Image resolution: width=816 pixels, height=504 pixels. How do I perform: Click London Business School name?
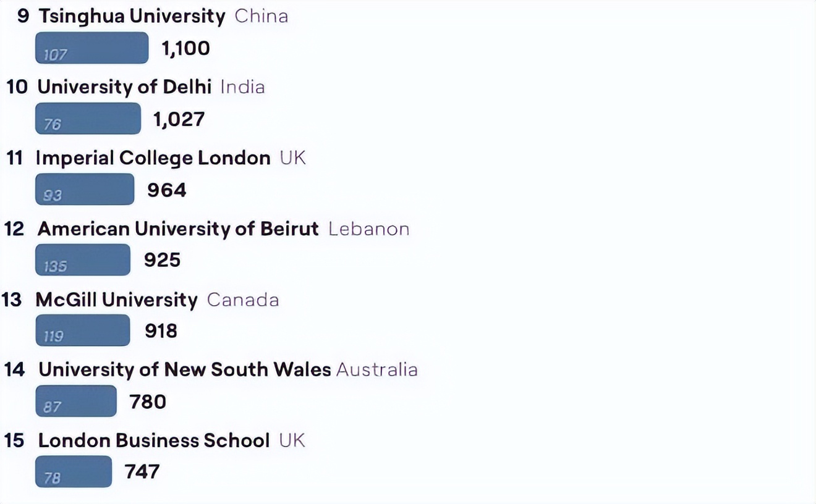tap(154, 440)
